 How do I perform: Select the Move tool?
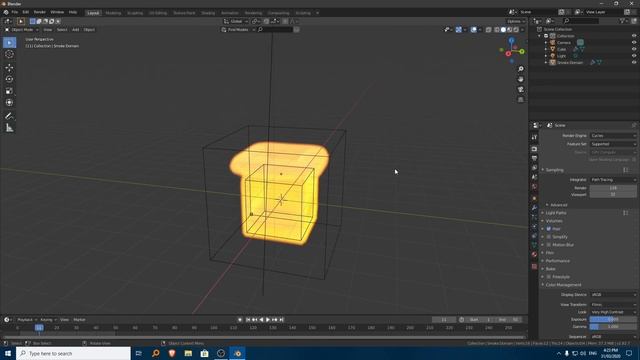click(x=9, y=68)
